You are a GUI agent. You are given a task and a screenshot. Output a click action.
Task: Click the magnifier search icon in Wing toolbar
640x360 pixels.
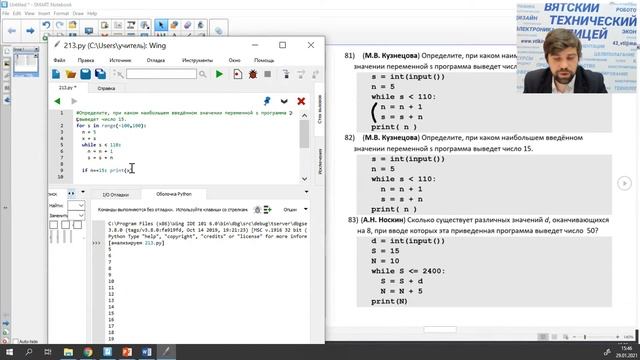202,74
